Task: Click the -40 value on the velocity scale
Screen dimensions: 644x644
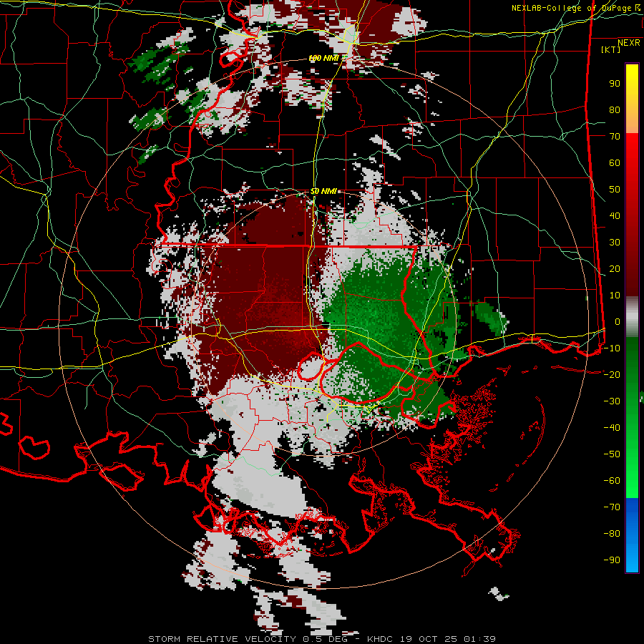Action: coord(612,428)
